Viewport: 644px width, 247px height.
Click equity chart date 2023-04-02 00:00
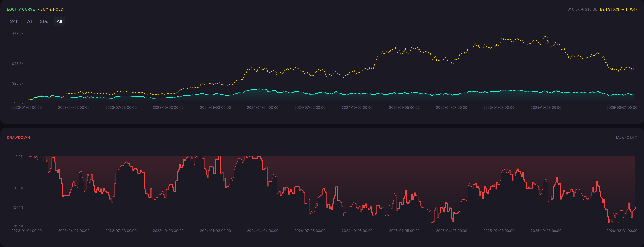(x=74, y=107)
